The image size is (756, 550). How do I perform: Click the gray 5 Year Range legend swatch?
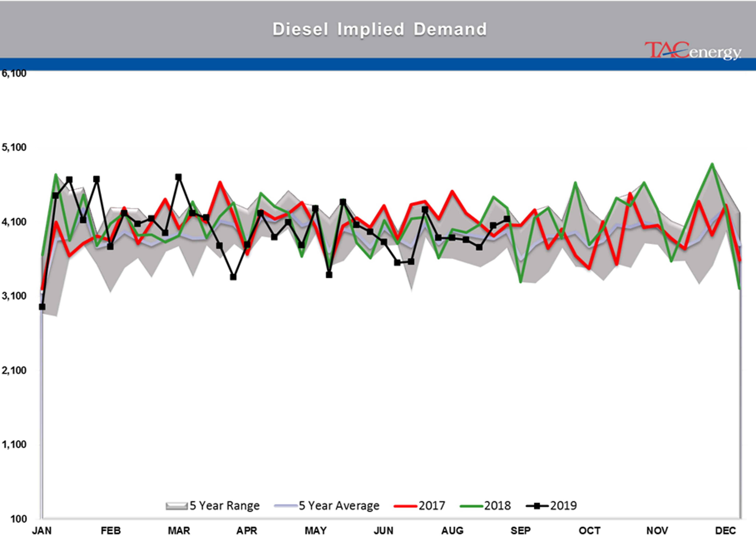[x=177, y=506]
